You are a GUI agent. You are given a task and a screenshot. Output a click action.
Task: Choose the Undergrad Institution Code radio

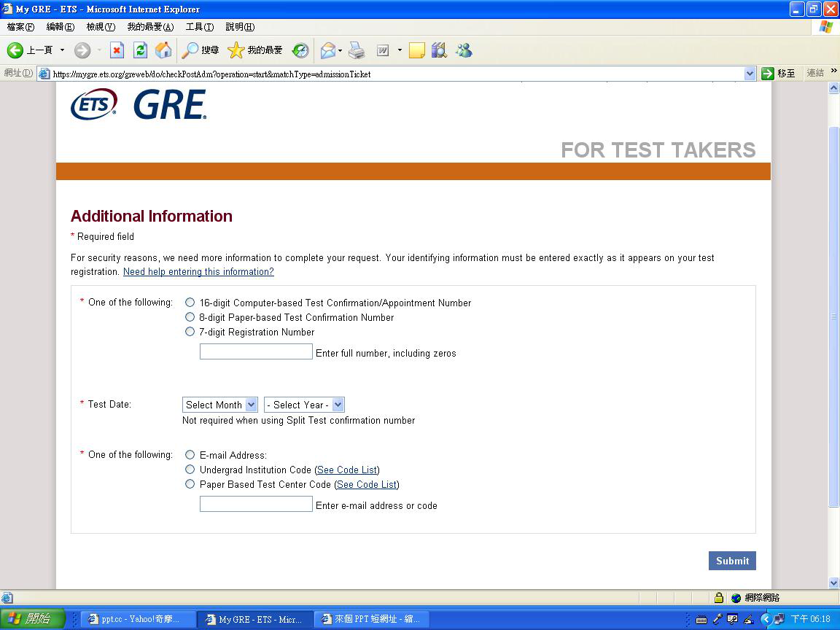tap(190, 470)
